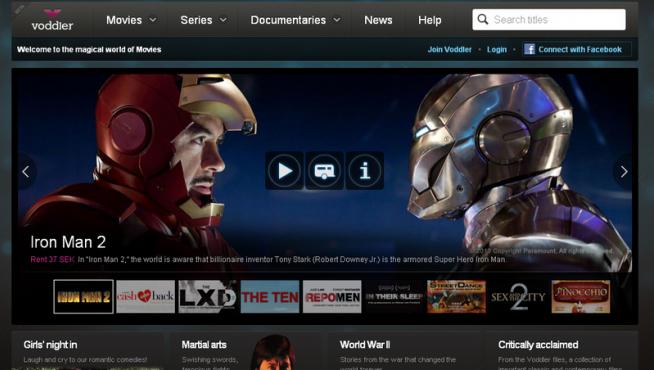
Task: Click the Login link
Action: 497,49
